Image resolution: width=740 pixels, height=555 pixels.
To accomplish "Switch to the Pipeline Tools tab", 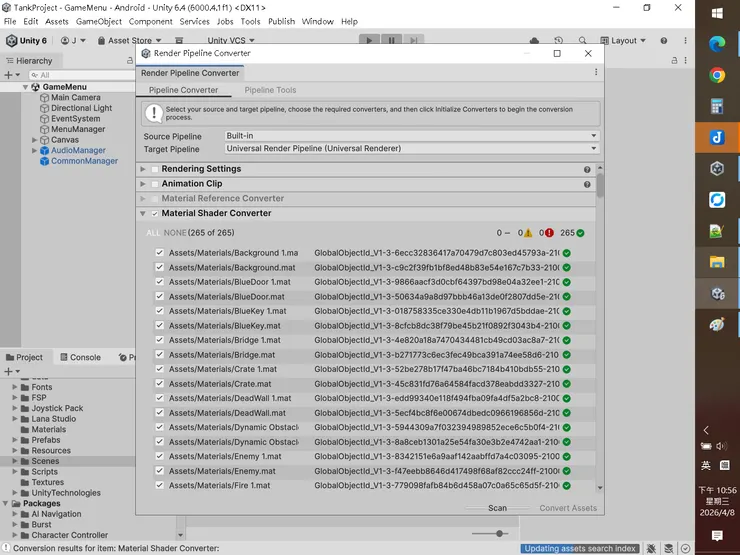I will [x=270, y=90].
